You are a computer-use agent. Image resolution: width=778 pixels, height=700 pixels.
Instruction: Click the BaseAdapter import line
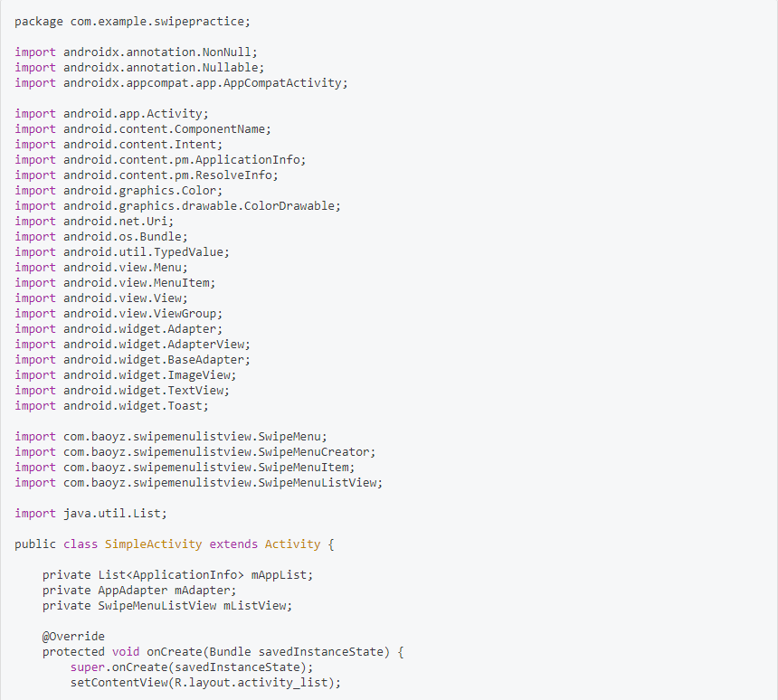[x=132, y=360]
